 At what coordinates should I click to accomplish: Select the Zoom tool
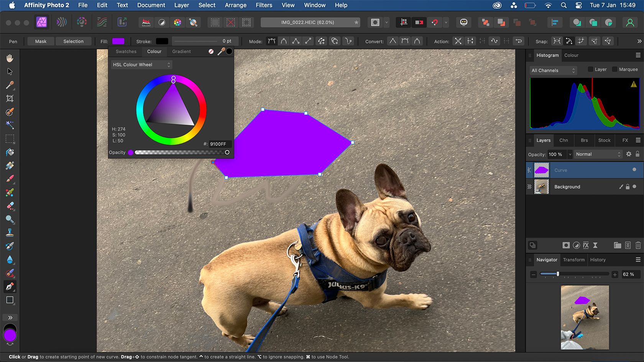10,220
